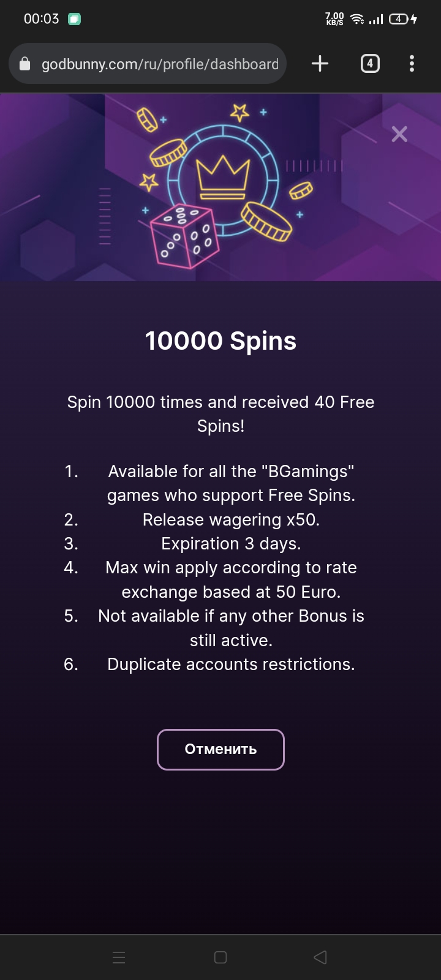Tap the green notification icon in status bar

click(74, 19)
